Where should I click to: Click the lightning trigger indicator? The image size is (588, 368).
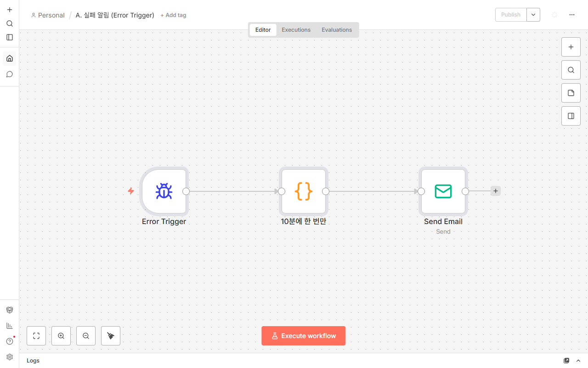click(131, 191)
